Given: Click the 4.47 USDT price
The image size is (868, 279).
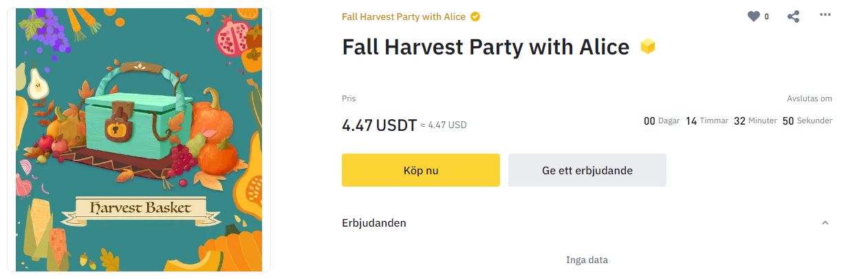Looking at the screenshot, I should click(x=379, y=125).
